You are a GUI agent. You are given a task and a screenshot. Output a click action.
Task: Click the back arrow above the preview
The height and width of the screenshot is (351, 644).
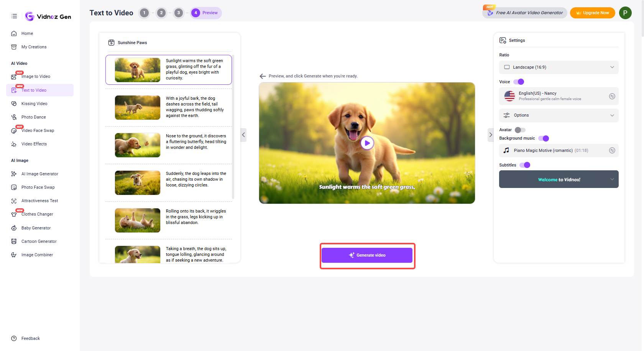coord(263,76)
